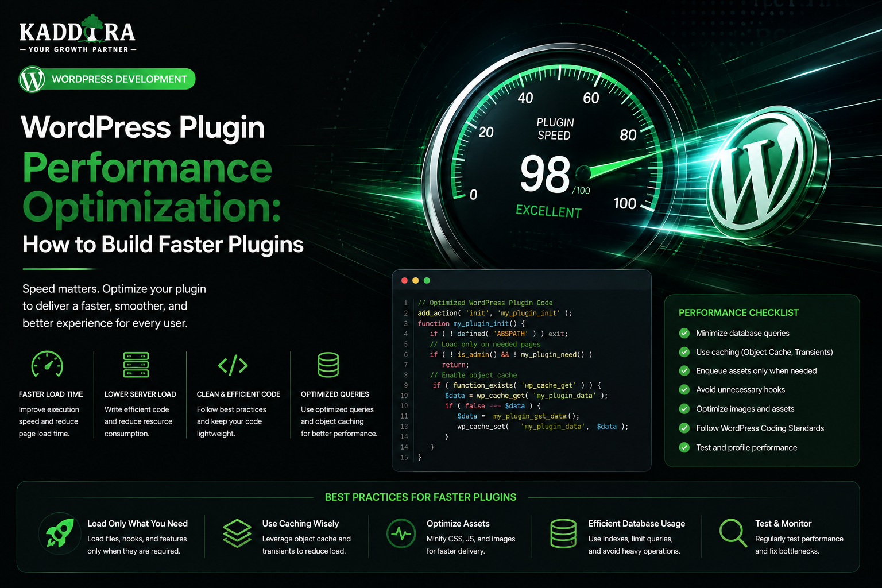Screen dimensions: 882x588
Task: Click the FASTER LOAD TIME title
Action: [51, 394]
